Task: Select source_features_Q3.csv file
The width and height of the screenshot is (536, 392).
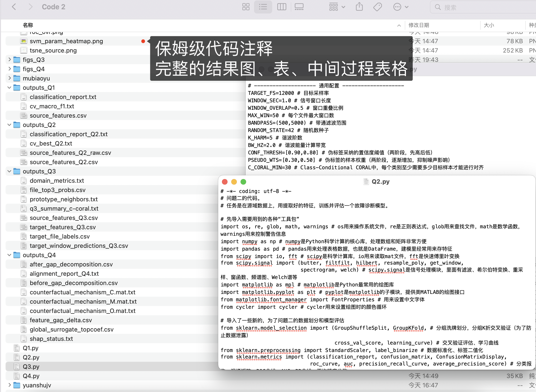Action: (64, 218)
